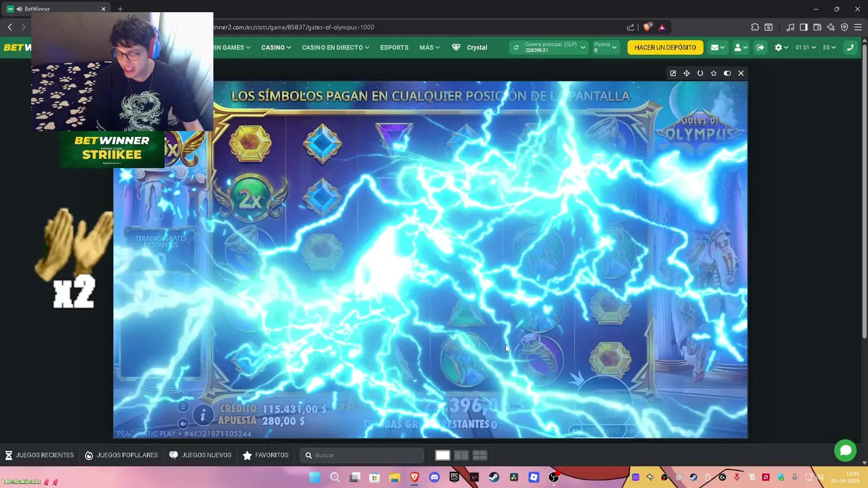Go to ESPORTS section
This screenshot has height=488, width=868.
point(394,47)
